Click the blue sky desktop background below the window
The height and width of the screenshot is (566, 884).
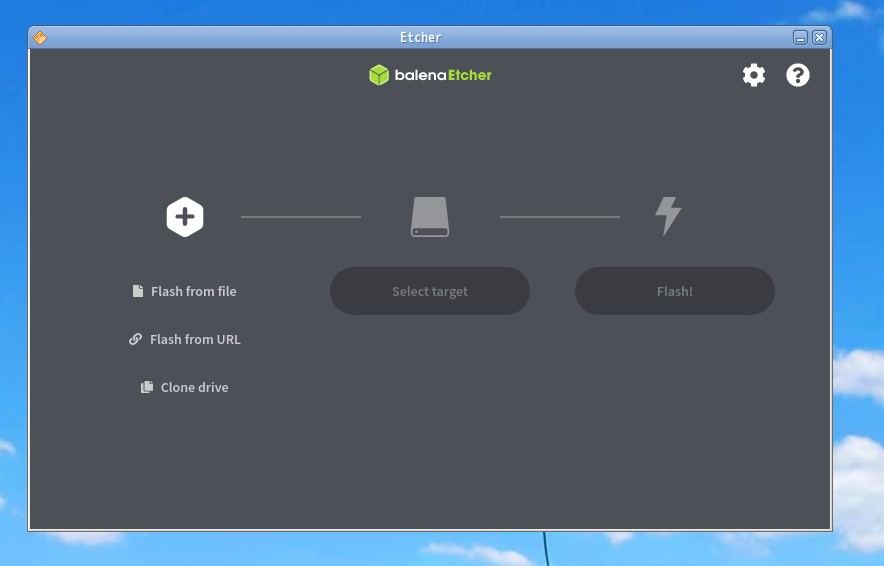[300, 548]
